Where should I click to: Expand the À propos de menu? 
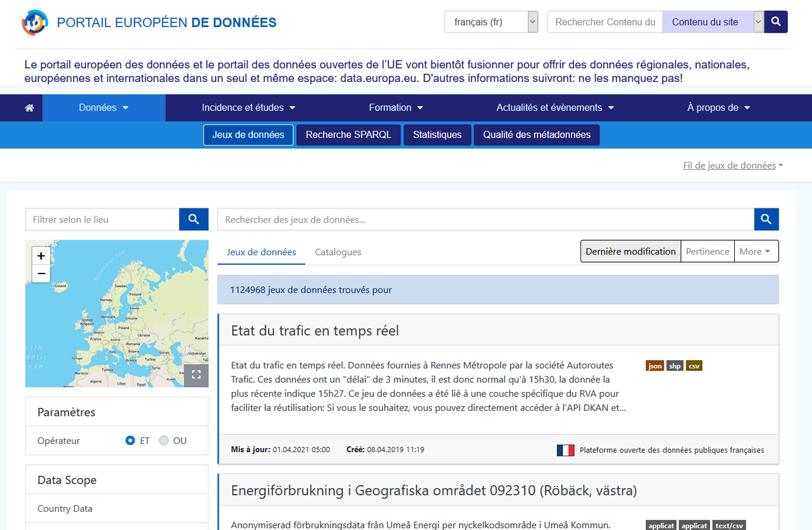(719, 108)
